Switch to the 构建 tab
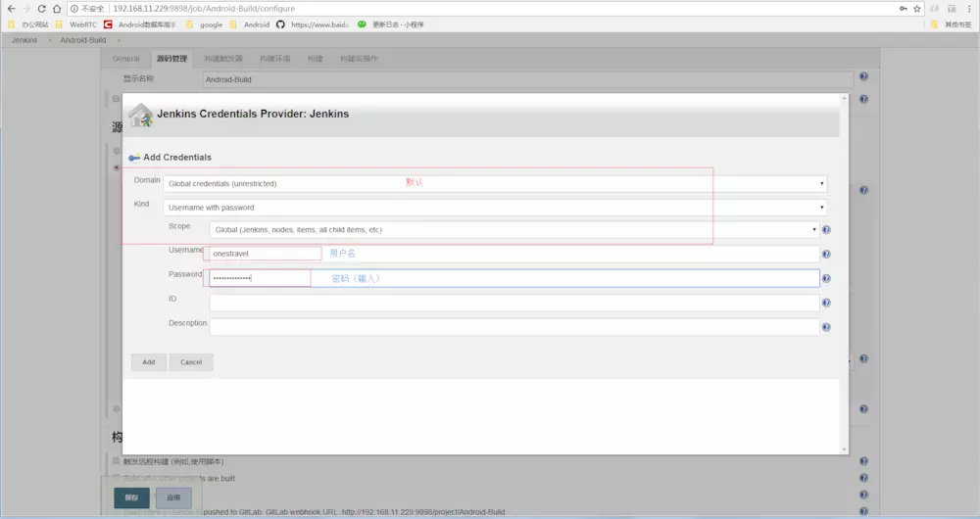Viewport: 980px width, 519px height. point(315,59)
